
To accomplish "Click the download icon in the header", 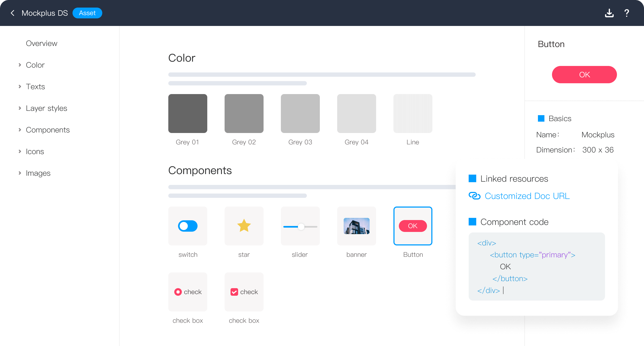I will 609,13.
